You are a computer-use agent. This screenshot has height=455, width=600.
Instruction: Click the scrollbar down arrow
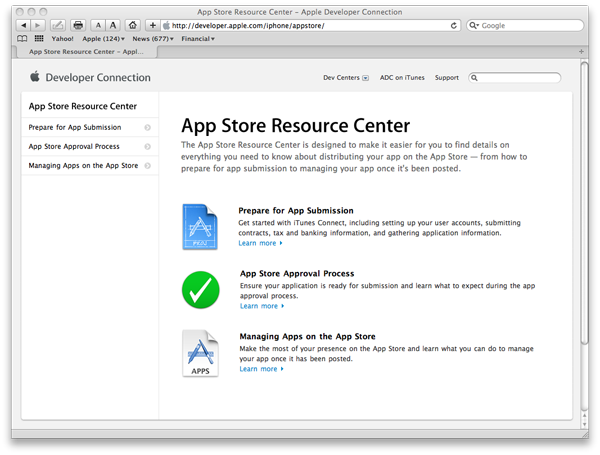[584, 424]
